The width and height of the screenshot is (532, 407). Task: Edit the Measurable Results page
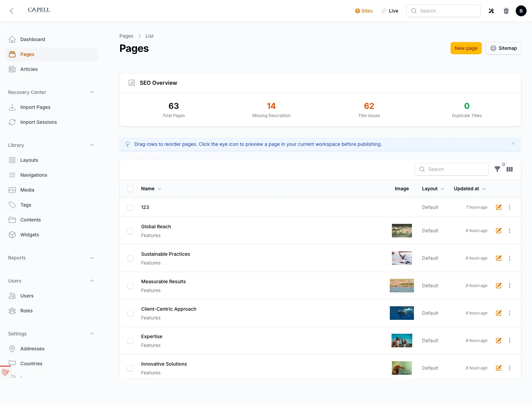499,286
